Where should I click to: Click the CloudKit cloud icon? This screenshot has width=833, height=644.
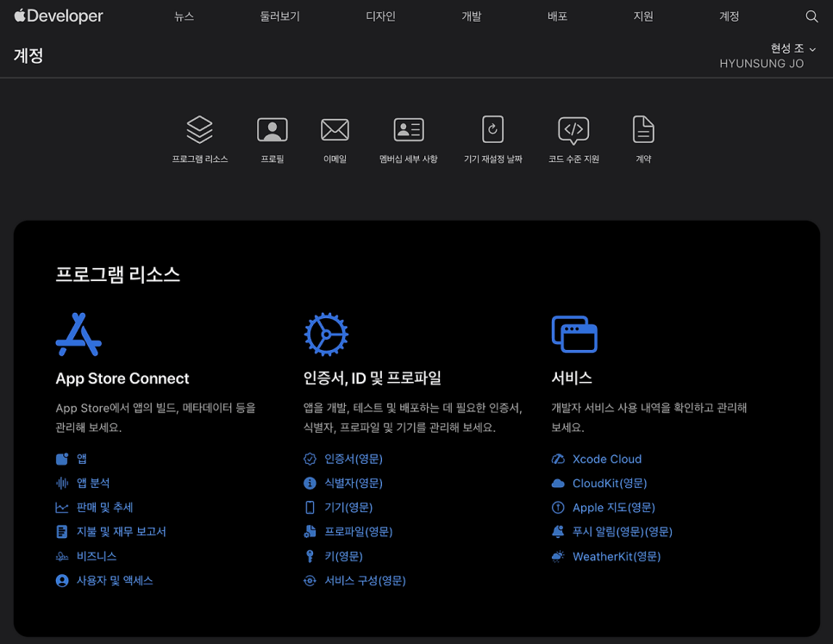click(558, 483)
